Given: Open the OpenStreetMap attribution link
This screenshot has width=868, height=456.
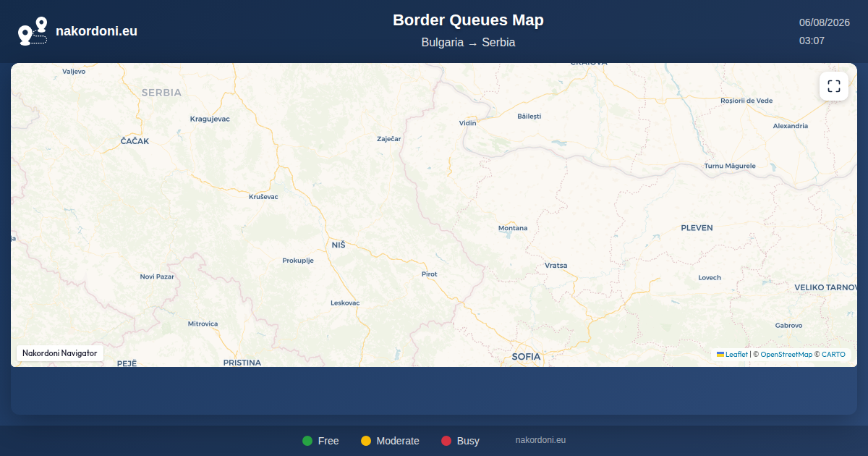Looking at the screenshot, I should [786, 355].
